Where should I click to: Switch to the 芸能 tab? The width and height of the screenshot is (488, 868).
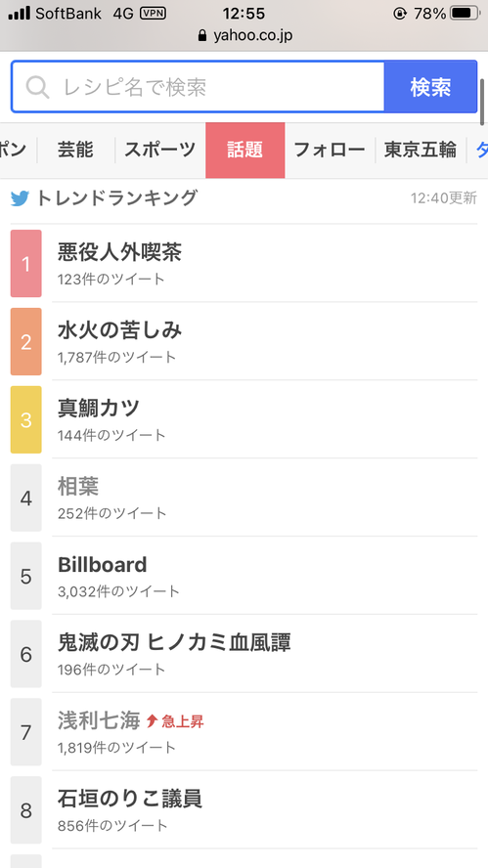(x=76, y=150)
